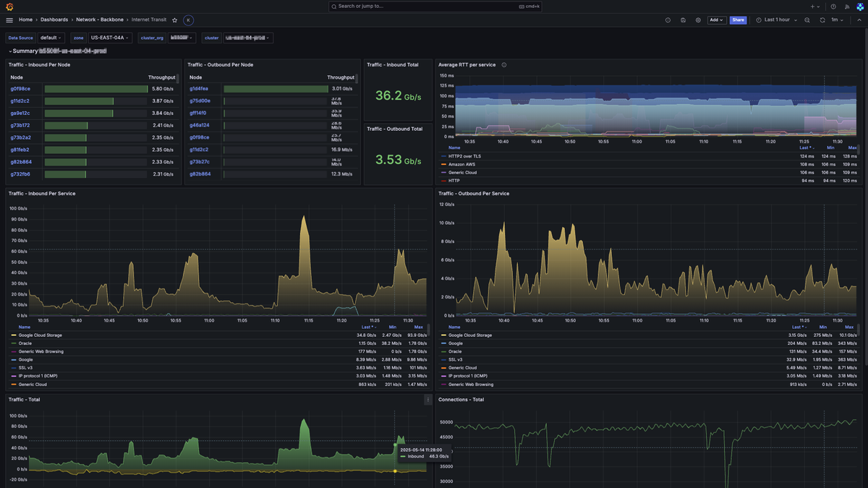
Task: Toggle Google Cloud Storage series in Inbound legend
Action: (x=41, y=335)
